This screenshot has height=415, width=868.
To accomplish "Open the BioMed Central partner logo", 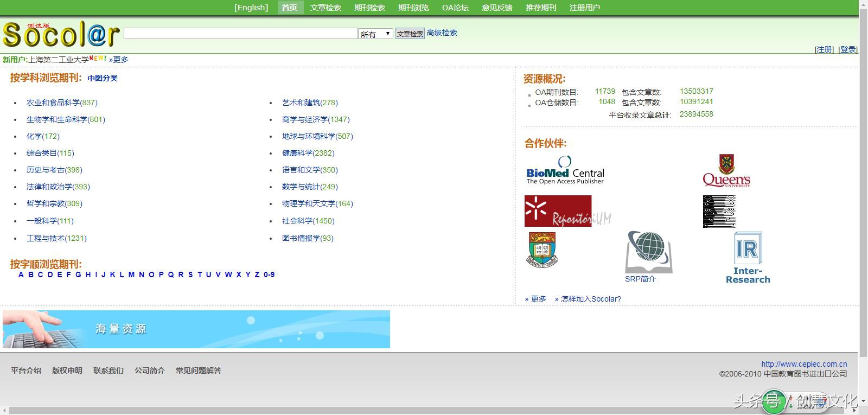I will pyautogui.click(x=565, y=170).
